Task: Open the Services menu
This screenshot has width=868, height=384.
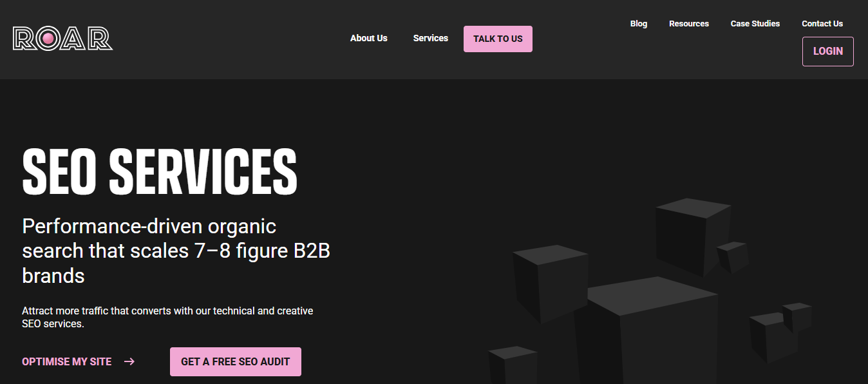Action: click(x=431, y=39)
